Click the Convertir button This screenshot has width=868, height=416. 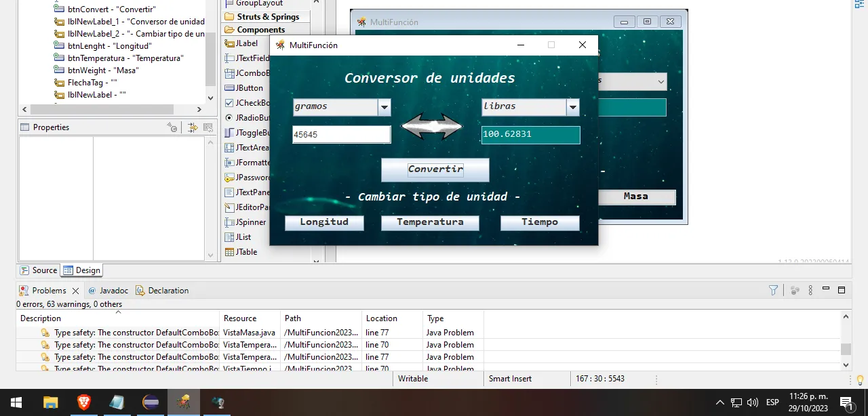(435, 169)
